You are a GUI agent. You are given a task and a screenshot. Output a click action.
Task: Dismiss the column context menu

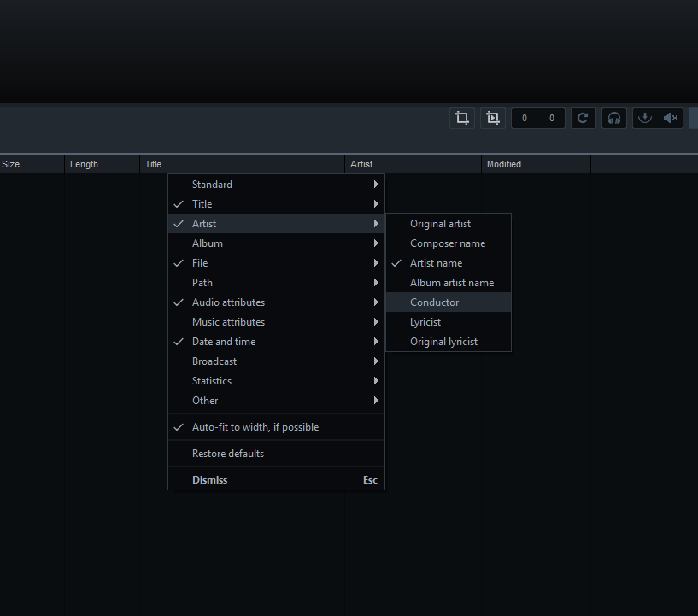click(210, 480)
